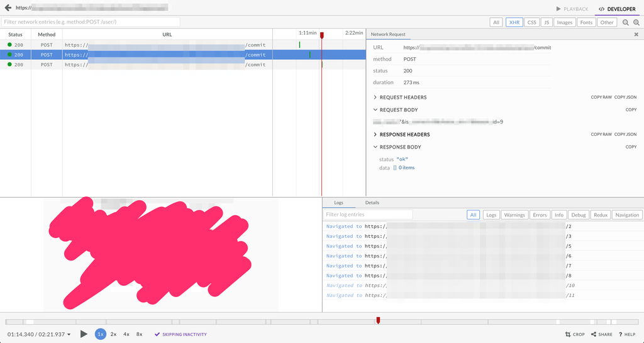
Task: Zoom out the network timeline
Action: point(626,23)
